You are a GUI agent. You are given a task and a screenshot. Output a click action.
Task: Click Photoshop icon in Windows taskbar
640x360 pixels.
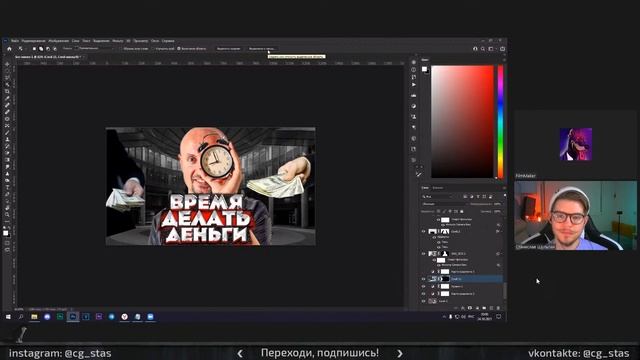pyautogui.click(x=73, y=317)
